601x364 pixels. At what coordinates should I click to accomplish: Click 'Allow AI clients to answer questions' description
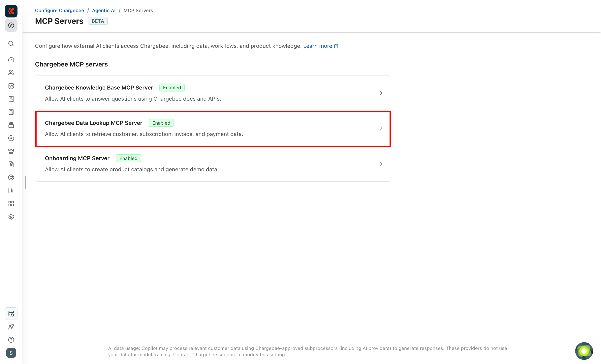tap(133, 99)
